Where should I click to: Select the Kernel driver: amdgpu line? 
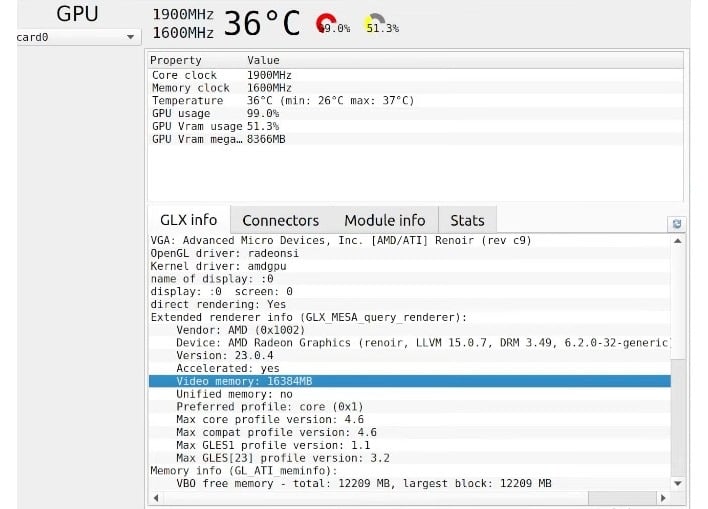(x=410, y=266)
